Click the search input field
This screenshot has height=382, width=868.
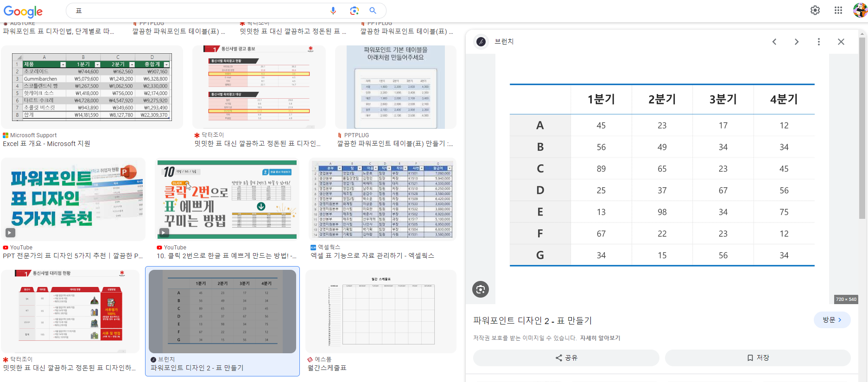[199, 11]
